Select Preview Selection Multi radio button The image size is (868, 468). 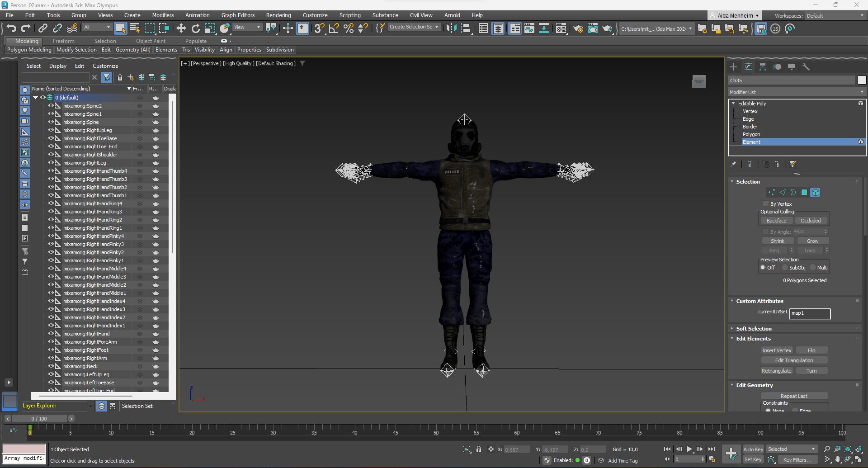click(x=813, y=268)
